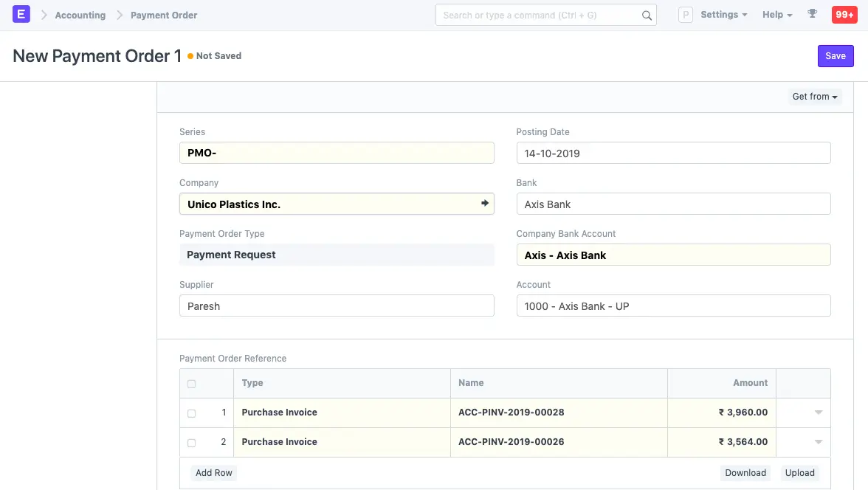Select Purchase Invoice cell in row 1
The image size is (868, 490).
point(342,413)
